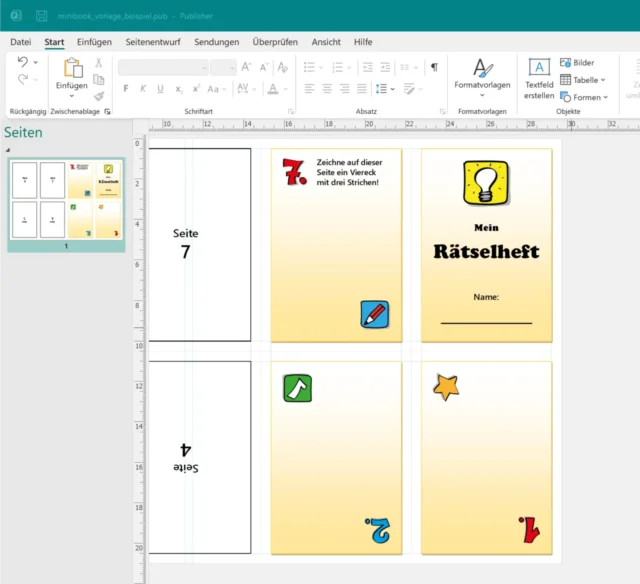Image resolution: width=640 pixels, height=584 pixels.
Task: Click the Textfeld erstellen icon
Action: 539,68
